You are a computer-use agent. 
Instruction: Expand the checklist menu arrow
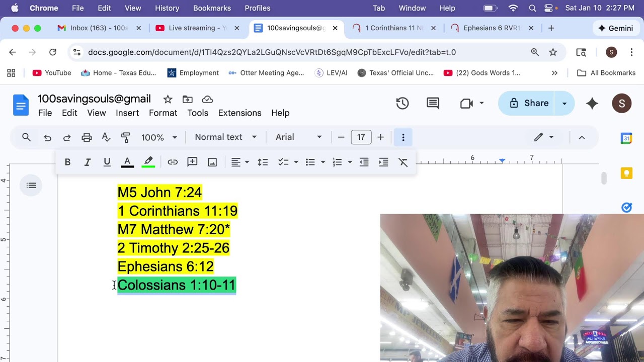296,162
